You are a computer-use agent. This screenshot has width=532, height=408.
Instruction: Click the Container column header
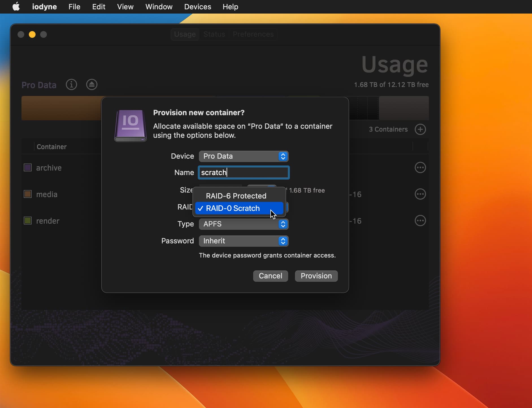click(52, 147)
